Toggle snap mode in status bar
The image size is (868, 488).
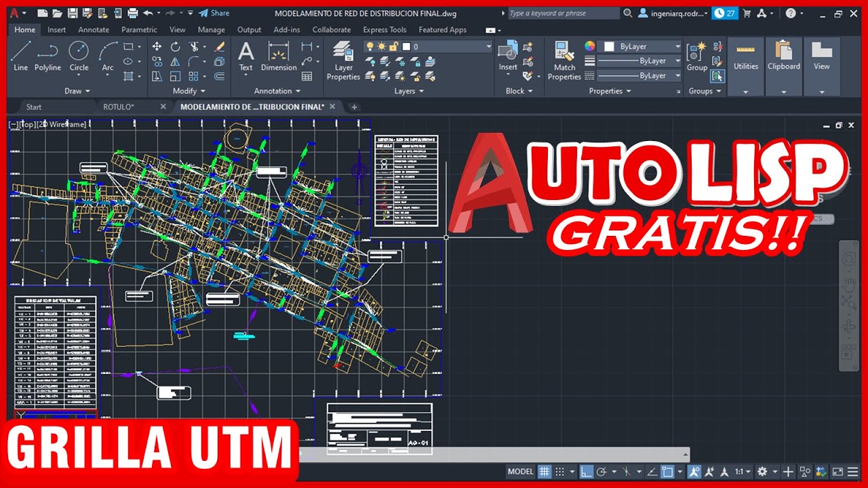coord(559,472)
